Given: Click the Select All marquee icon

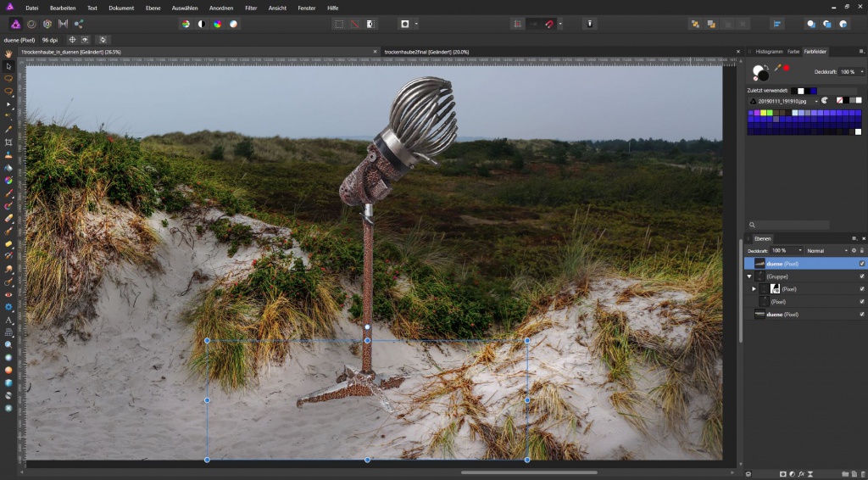Looking at the screenshot, I should (339, 24).
